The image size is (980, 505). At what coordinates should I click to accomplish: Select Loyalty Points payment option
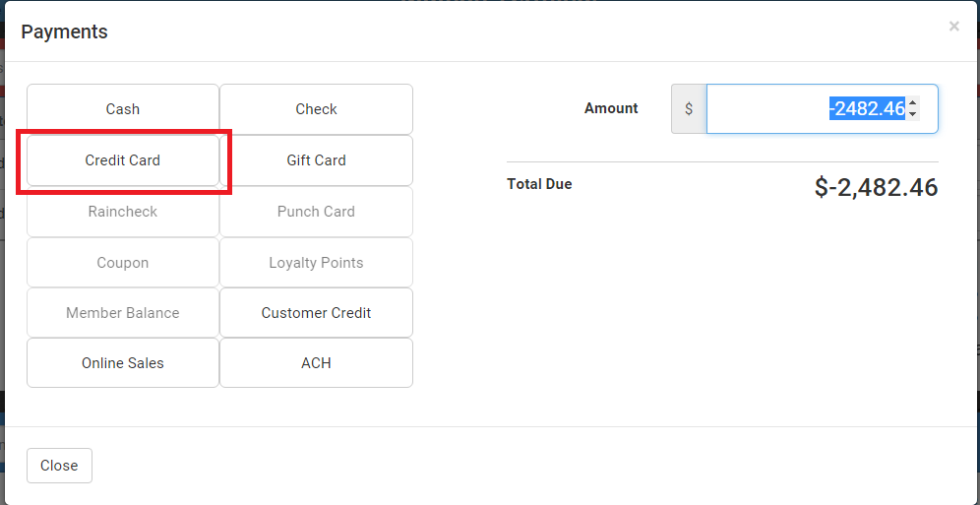[x=316, y=263]
